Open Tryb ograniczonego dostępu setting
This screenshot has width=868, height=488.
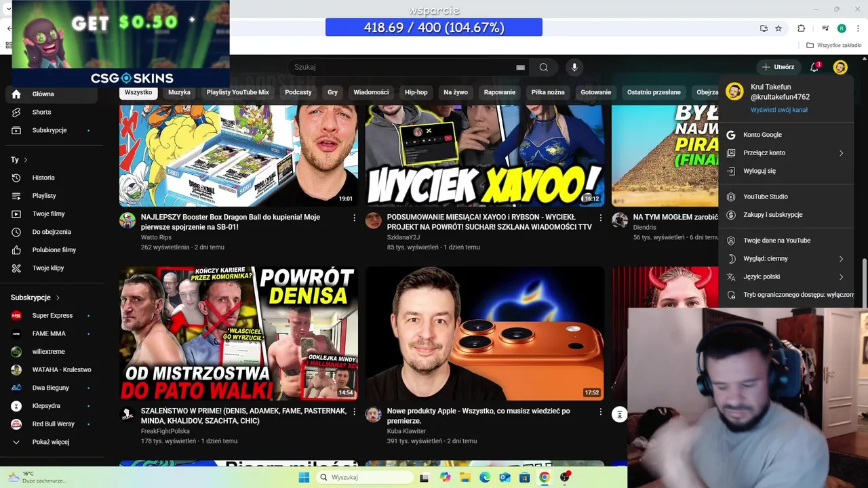pyautogui.click(x=786, y=295)
